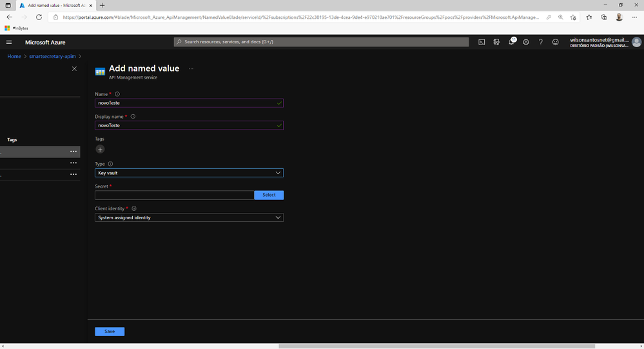Open the tab actions menu icon
644x349 pixels.
click(x=8, y=5)
